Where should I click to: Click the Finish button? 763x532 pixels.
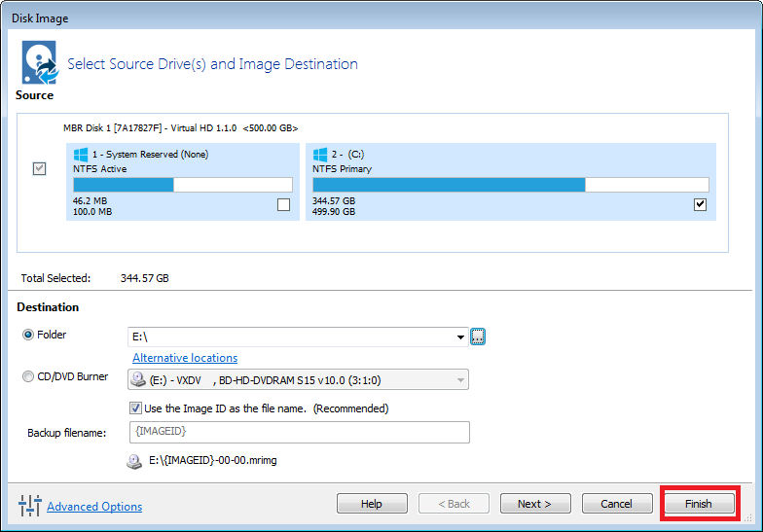pos(699,504)
